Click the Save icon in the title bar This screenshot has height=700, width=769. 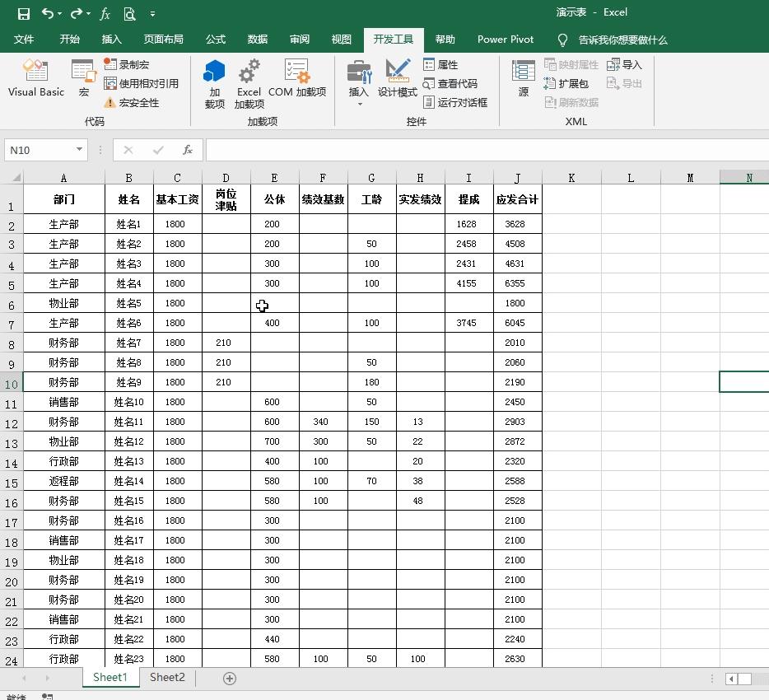pyautogui.click(x=23, y=13)
